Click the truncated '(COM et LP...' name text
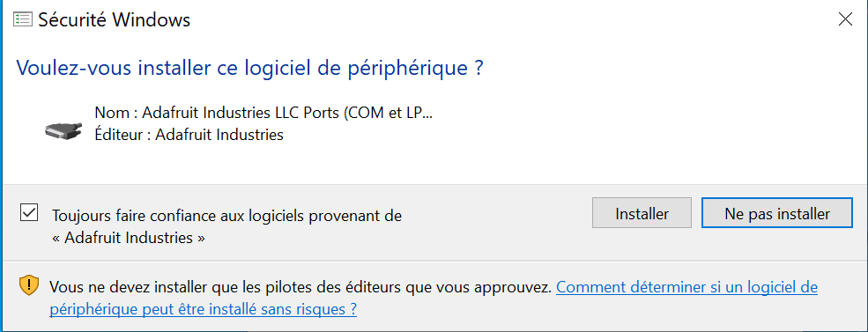The width and height of the screenshot is (868, 332). [x=389, y=113]
